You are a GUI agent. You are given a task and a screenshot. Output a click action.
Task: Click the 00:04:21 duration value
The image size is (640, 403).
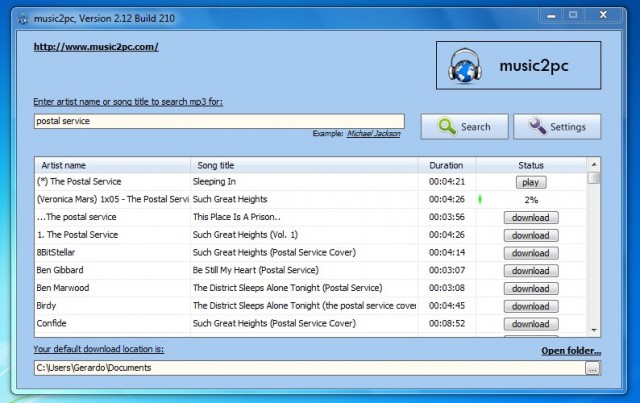click(x=447, y=182)
